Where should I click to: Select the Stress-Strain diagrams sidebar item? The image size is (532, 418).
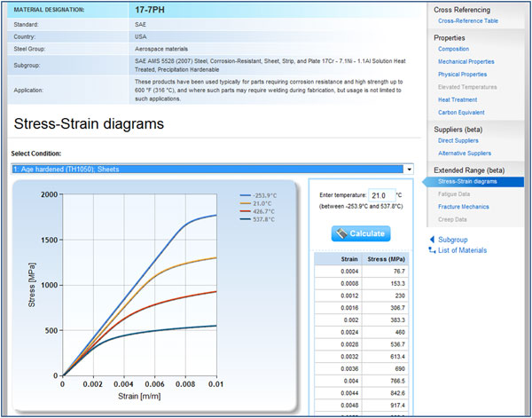click(x=467, y=181)
